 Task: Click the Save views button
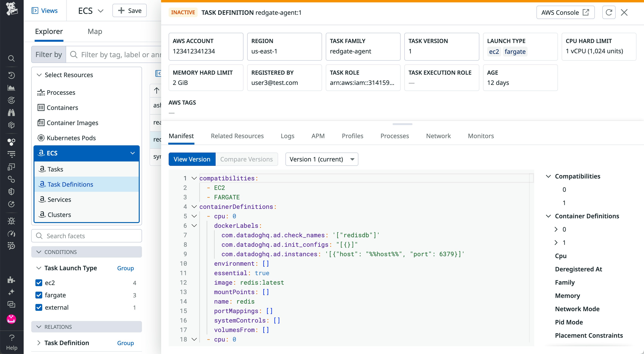tap(129, 10)
